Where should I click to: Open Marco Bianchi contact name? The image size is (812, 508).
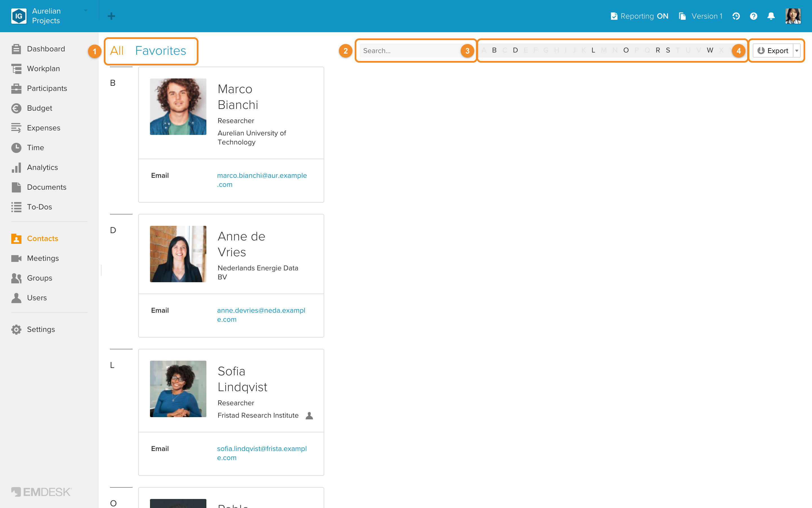(x=238, y=97)
